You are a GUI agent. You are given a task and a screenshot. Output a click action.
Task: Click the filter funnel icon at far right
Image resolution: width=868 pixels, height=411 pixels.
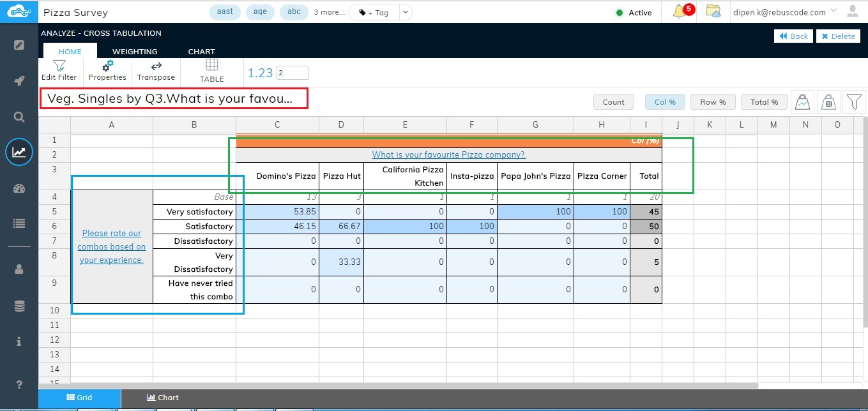[853, 101]
